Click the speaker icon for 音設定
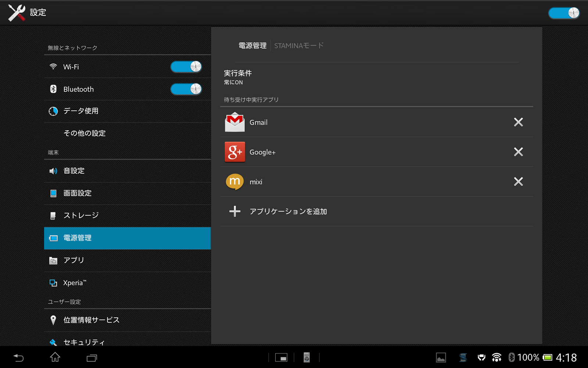 (x=53, y=171)
